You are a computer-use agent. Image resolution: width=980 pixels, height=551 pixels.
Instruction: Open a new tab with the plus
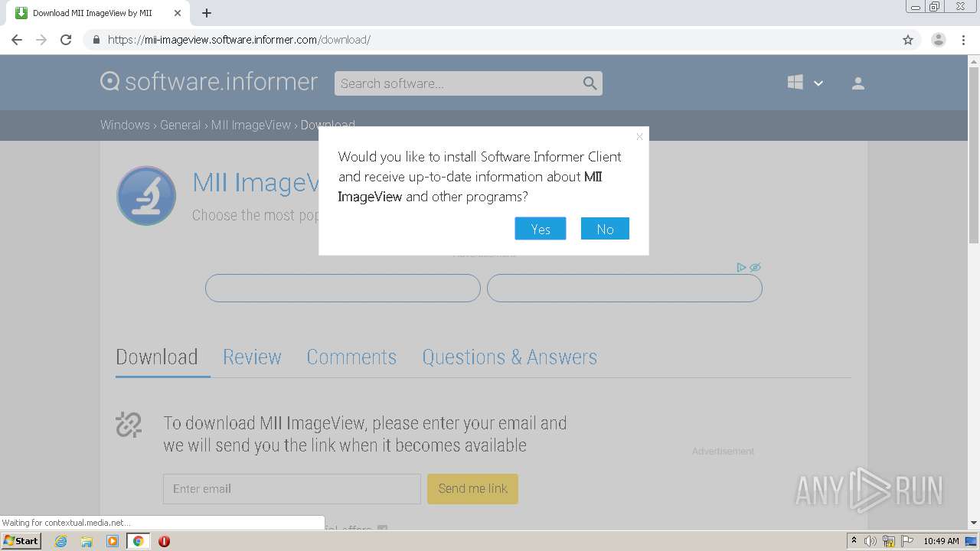pyautogui.click(x=207, y=13)
